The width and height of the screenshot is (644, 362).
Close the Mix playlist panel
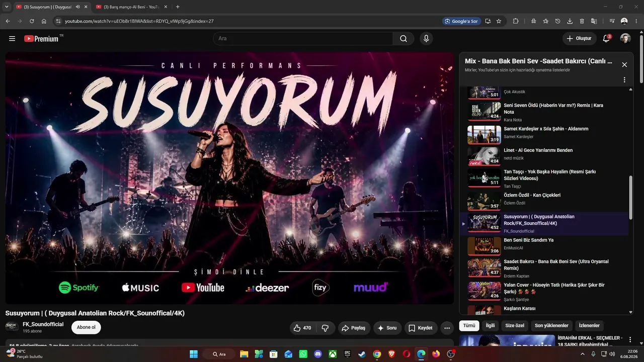[624, 65]
